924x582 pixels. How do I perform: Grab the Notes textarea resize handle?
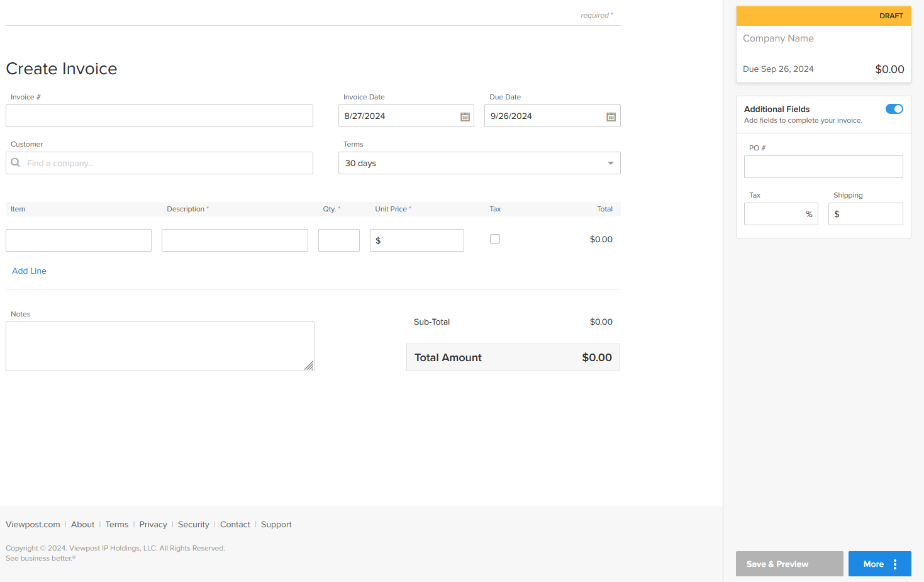coord(309,366)
